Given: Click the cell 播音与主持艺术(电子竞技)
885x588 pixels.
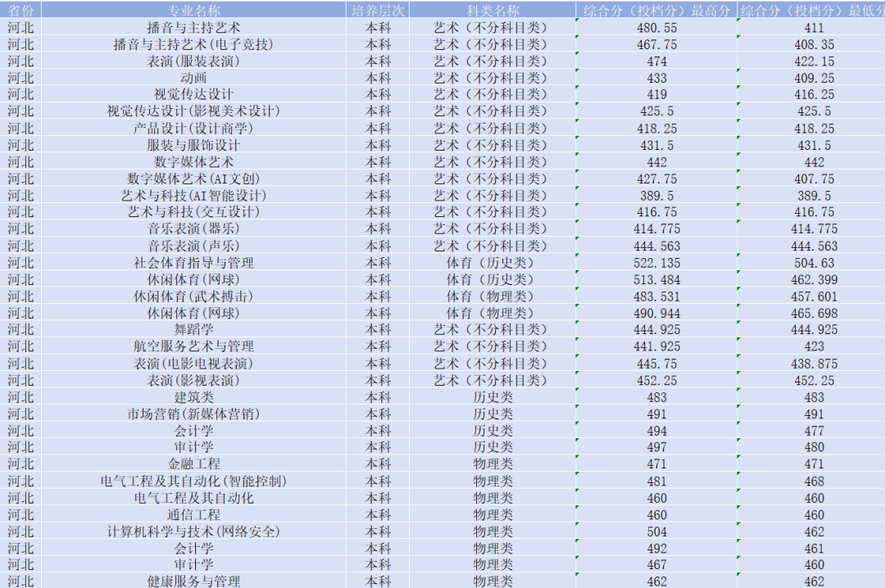Looking at the screenshot, I should 193,44.
